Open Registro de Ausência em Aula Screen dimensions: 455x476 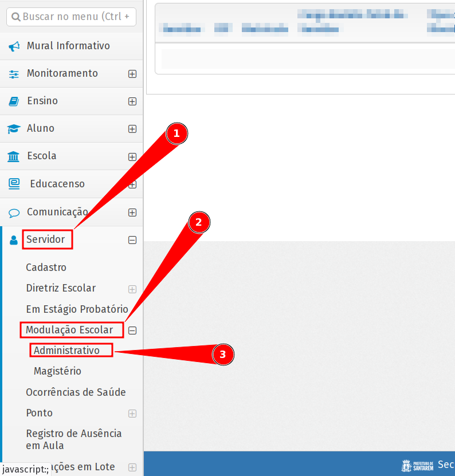pos(74,439)
